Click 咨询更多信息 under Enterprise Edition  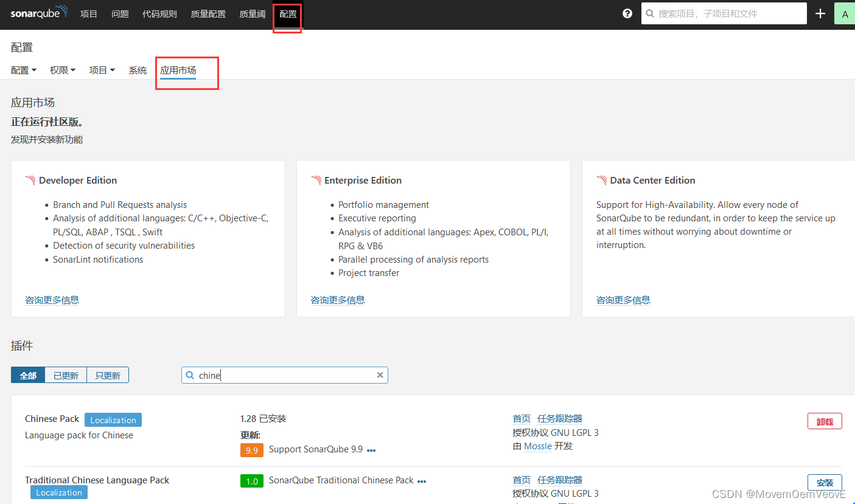[338, 300]
